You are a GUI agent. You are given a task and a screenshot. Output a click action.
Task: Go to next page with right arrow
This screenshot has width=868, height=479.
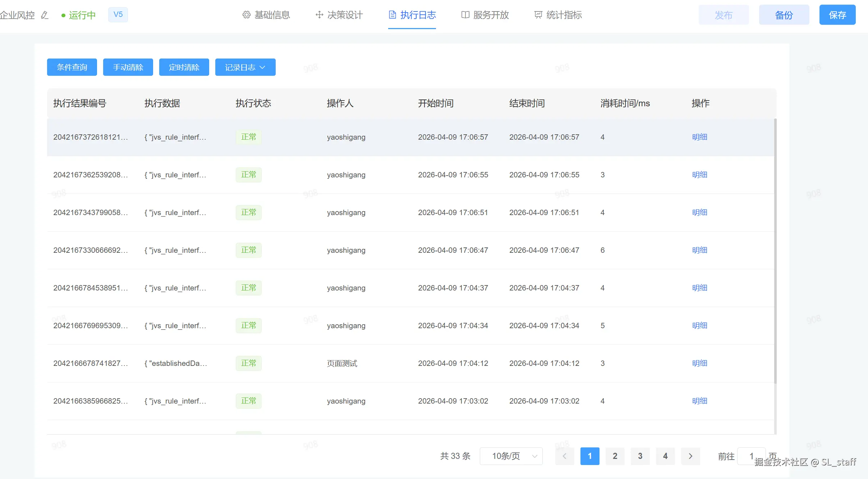(690, 456)
